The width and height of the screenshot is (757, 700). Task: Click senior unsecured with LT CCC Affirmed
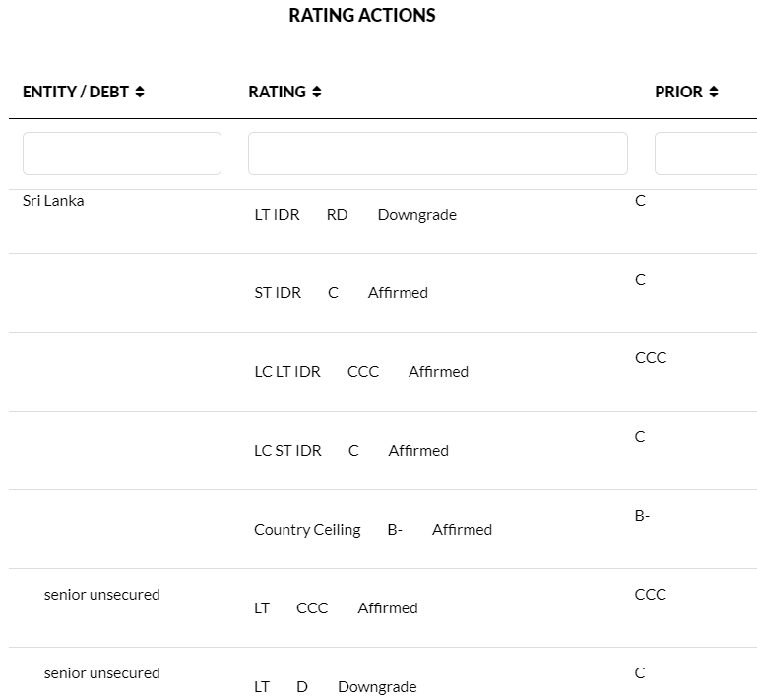(x=101, y=595)
